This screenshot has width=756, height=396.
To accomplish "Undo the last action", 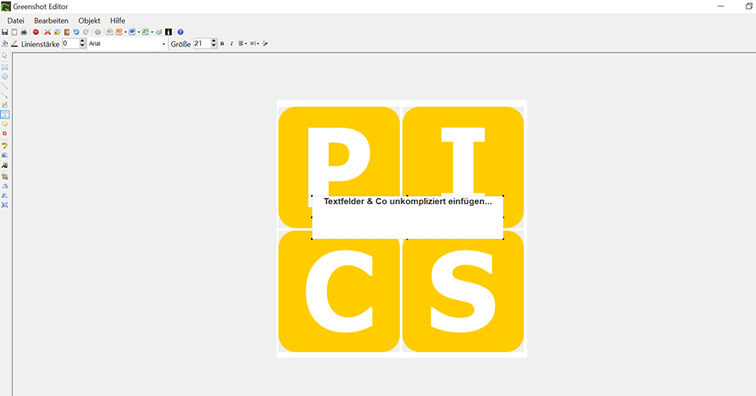I will 76,32.
